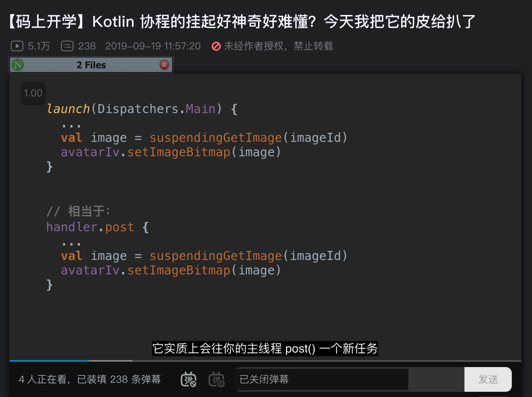Select the green N icon on the Files bar
Screen dimensions: 532x397
[17, 65]
